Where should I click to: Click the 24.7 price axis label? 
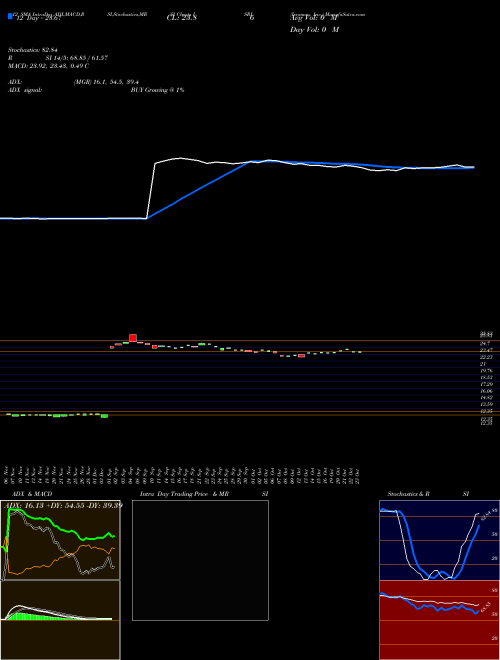[485, 343]
